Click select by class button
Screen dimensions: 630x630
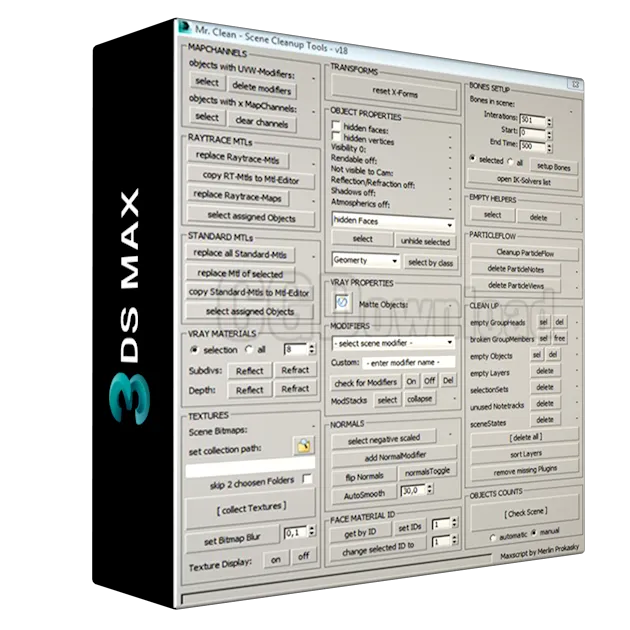click(x=430, y=263)
